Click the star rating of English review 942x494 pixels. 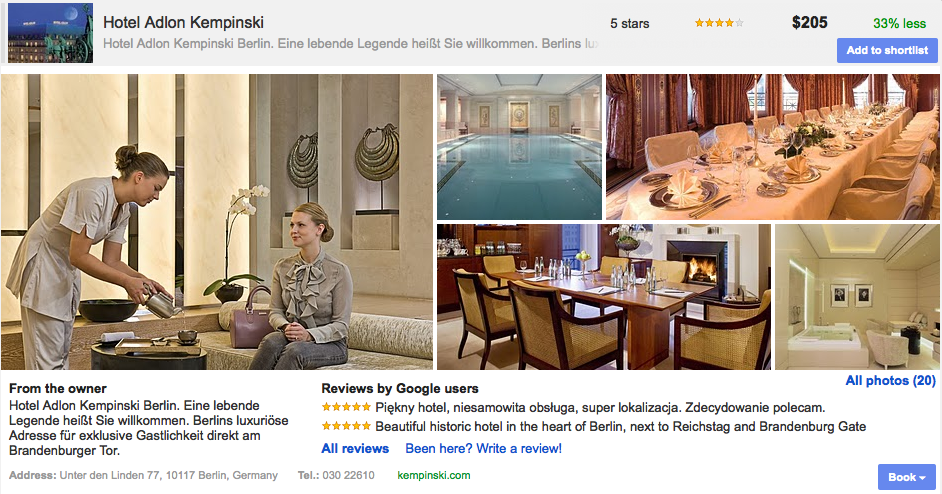point(346,426)
